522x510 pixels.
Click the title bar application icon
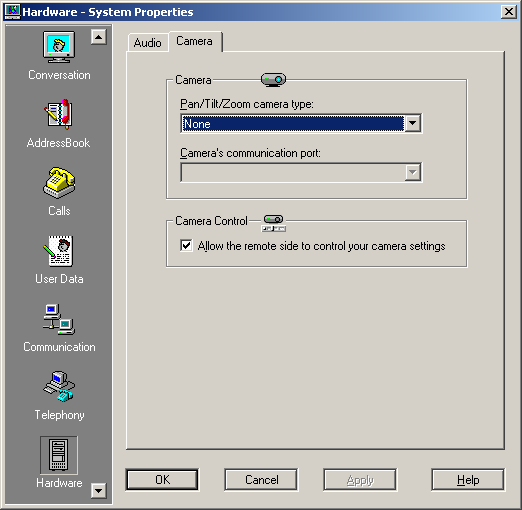click(12, 12)
